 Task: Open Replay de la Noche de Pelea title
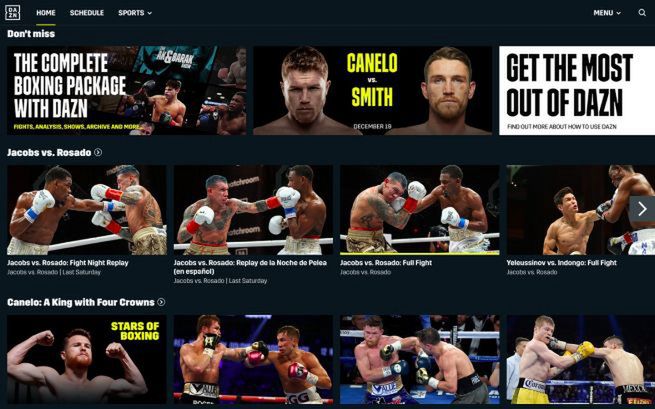pyautogui.click(x=250, y=267)
